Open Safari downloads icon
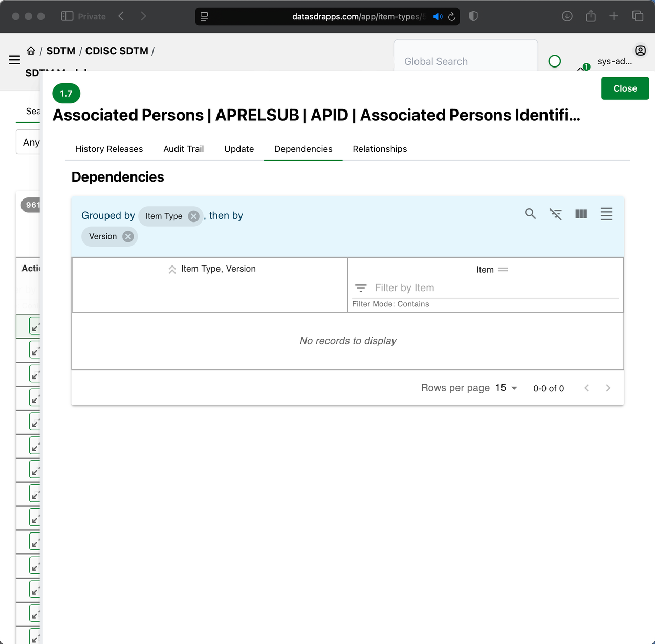 click(x=566, y=16)
